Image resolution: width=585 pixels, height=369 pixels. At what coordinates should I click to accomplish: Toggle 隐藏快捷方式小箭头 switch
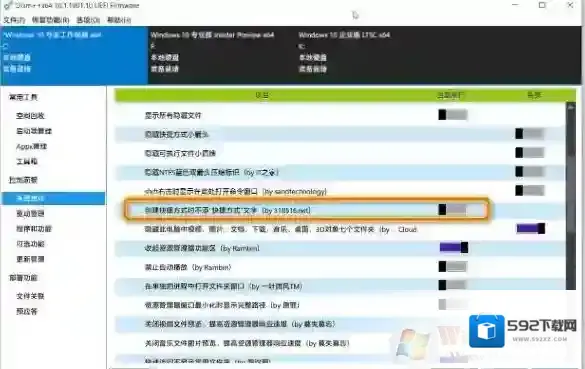click(x=530, y=134)
